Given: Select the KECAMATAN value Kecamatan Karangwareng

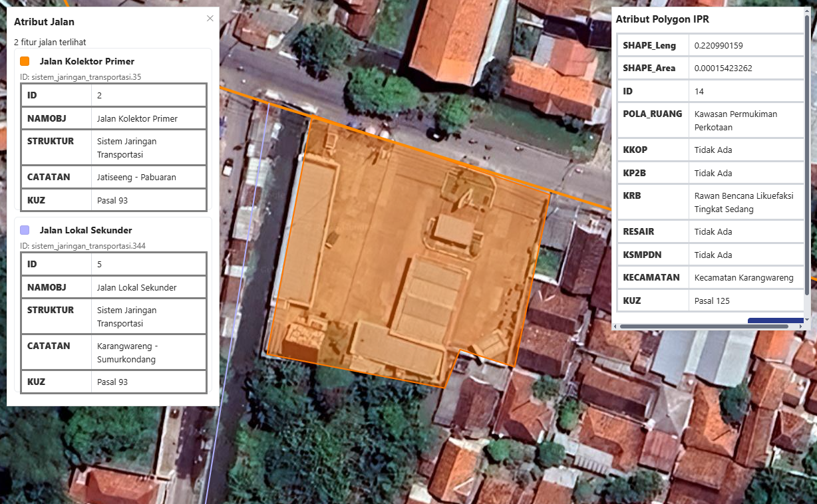Looking at the screenshot, I should pyautogui.click(x=744, y=277).
